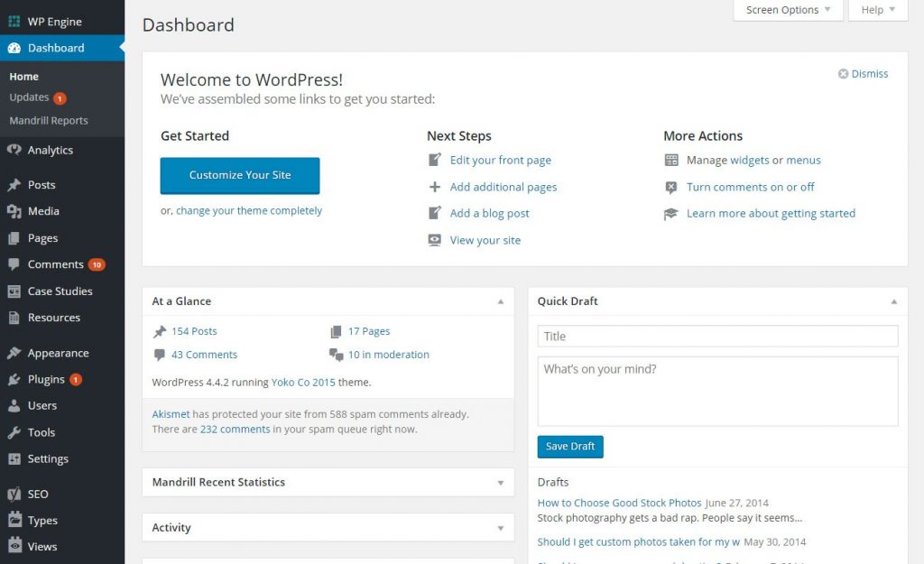924x564 pixels.
Task: Open the Appearance paintbrush icon
Action: pyautogui.click(x=14, y=352)
